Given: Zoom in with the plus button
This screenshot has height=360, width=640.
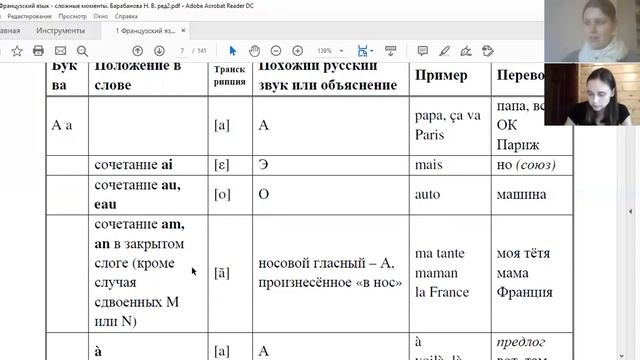Looking at the screenshot, I should [x=298, y=51].
